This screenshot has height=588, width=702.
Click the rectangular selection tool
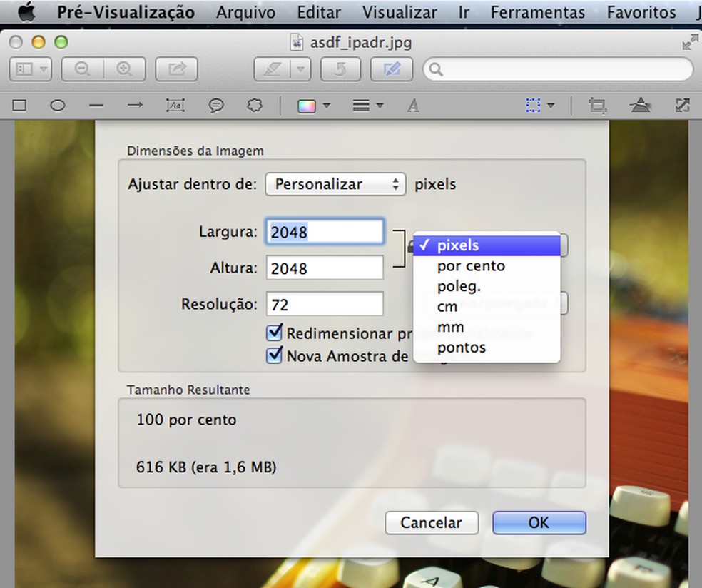coord(533,106)
